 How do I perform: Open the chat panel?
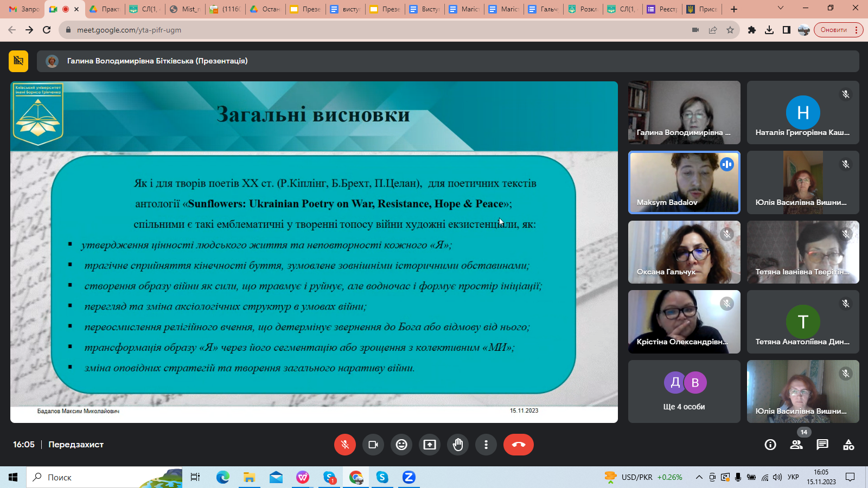[x=822, y=445]
